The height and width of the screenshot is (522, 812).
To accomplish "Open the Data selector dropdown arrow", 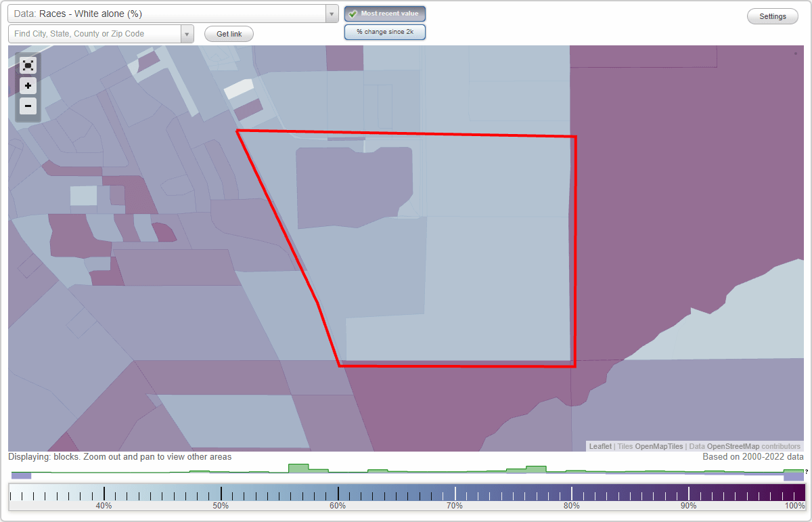I will coord(332,14).
